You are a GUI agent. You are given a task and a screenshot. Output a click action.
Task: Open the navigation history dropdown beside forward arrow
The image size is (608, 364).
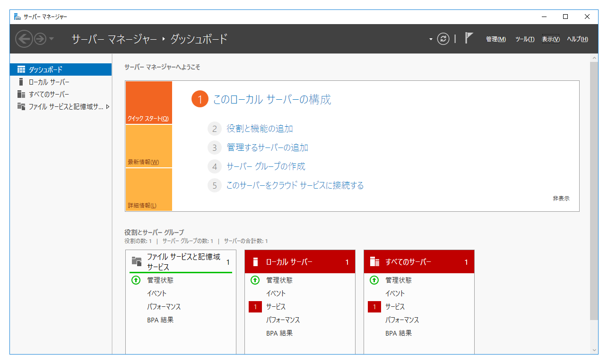[52, 39]
